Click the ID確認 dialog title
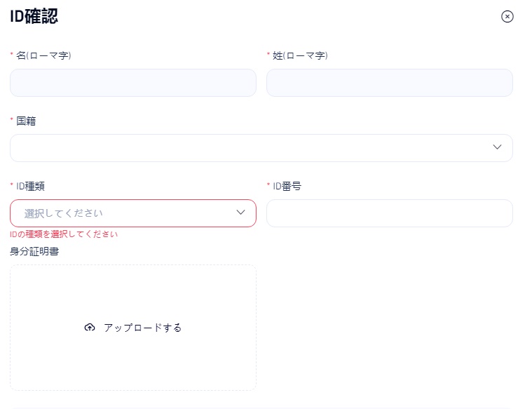The width and height of the screenshot is (532, 409). tap(34, 17)
